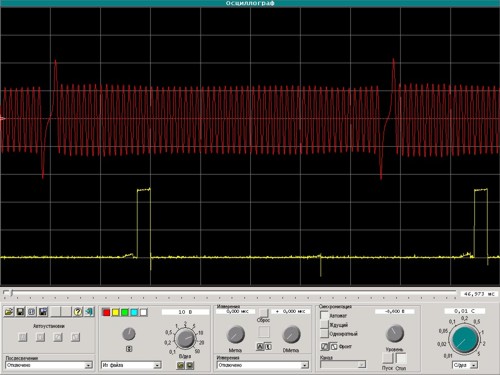The image size is (500, 375).
Task: Open the Послесвечение dropdown
Action: 49,365
